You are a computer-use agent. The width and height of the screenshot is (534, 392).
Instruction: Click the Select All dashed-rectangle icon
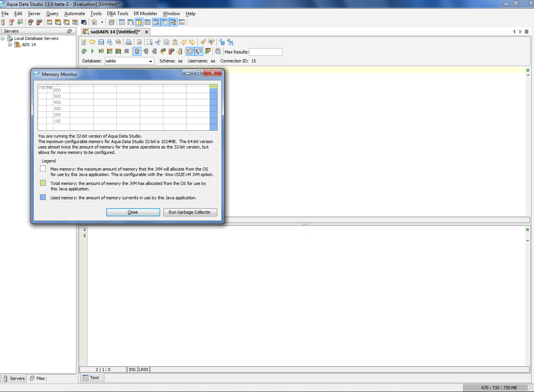tap(149, 42)
